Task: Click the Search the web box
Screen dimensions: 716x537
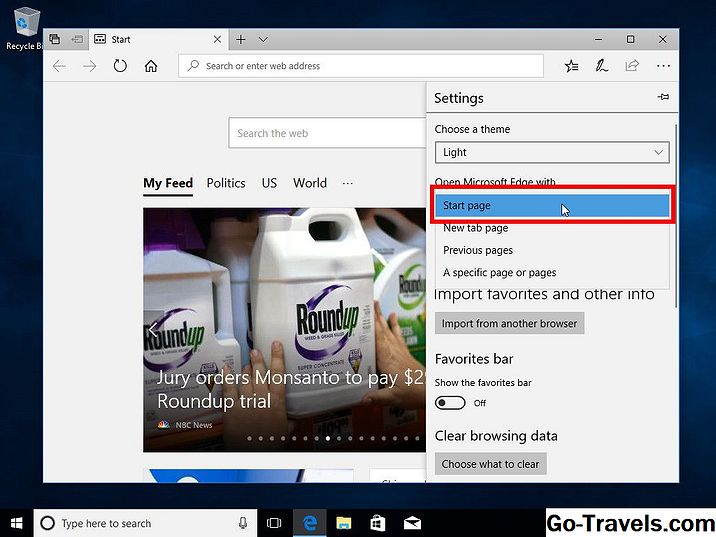Action: click(x=327, y=133)
